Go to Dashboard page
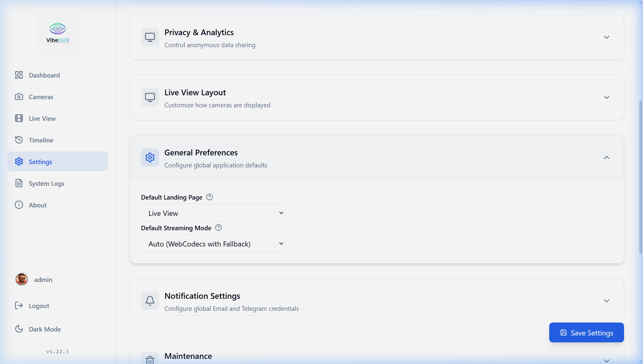The width and height of the screenshot is (643, 364). tap(57, 75)
